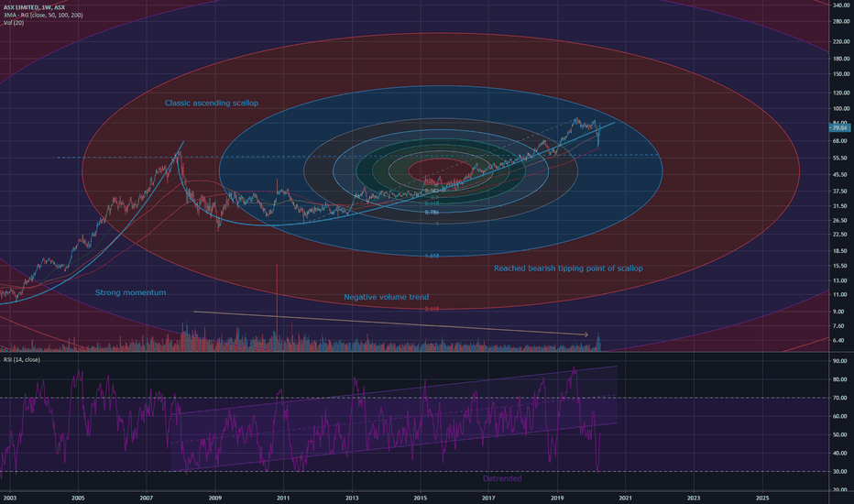Click the 100.00 price axis level

coord(841,108)
